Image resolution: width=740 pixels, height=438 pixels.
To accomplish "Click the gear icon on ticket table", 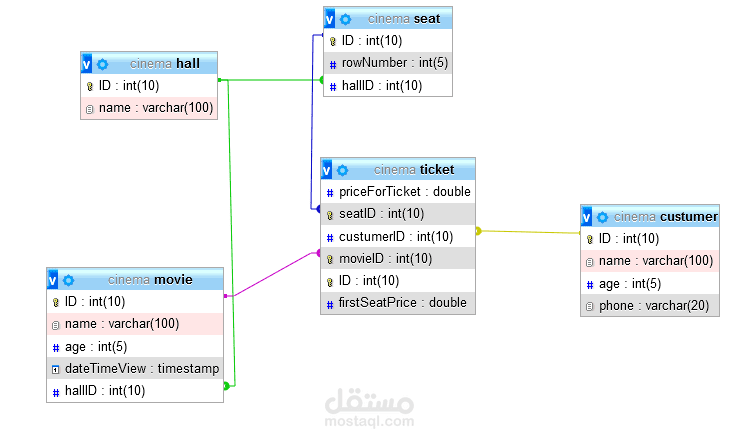I will [x=343, y=170].
